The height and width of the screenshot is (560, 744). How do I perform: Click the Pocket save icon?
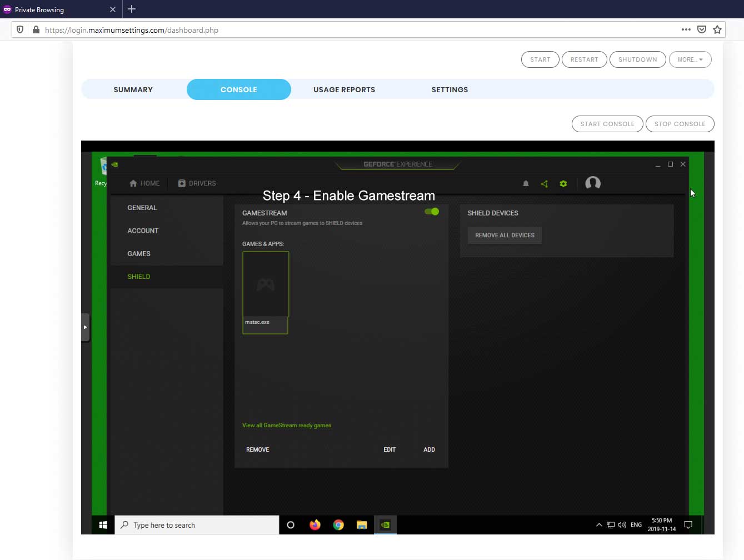coord(702,30)
